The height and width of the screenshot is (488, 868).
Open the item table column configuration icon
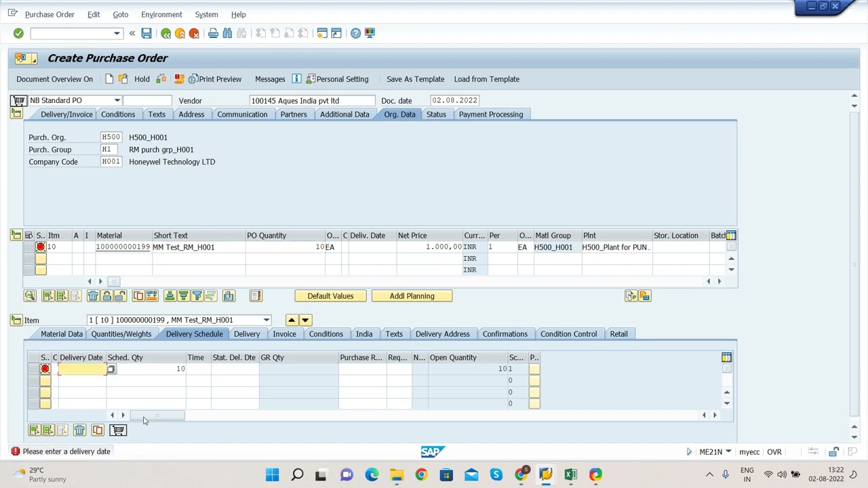click(x=731, y=235)
